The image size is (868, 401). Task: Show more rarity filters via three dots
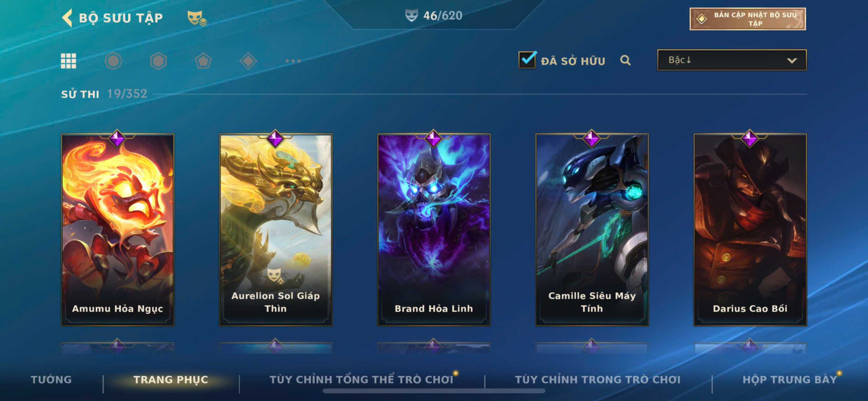click(293, 61)
